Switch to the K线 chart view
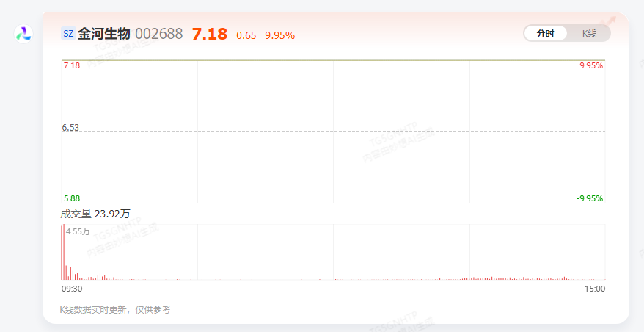644x332 pixels. tap(589, 34)
